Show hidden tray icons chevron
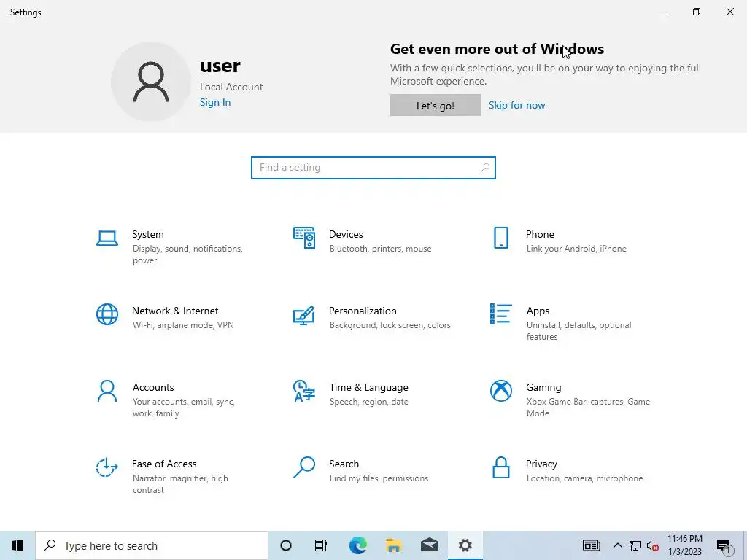747x560 pixels. pos(617,545)
